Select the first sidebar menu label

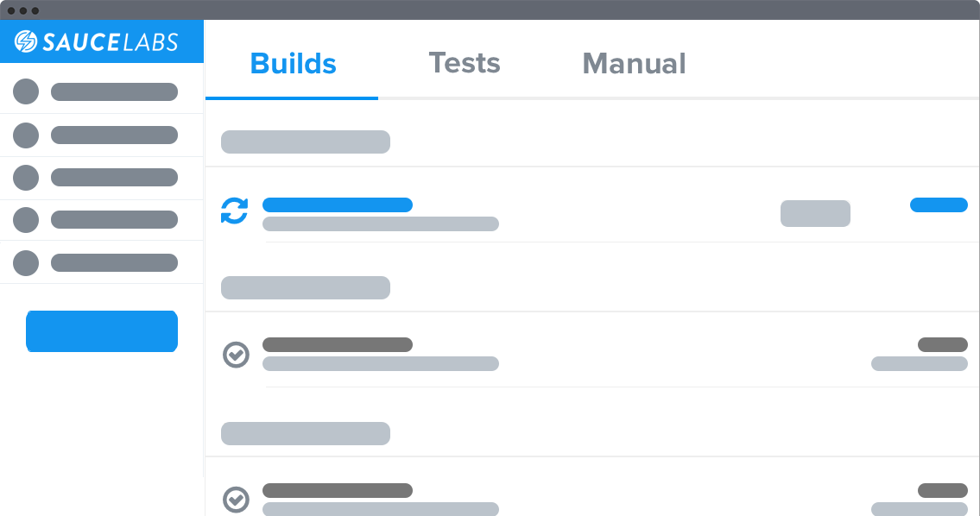point(114,92)
